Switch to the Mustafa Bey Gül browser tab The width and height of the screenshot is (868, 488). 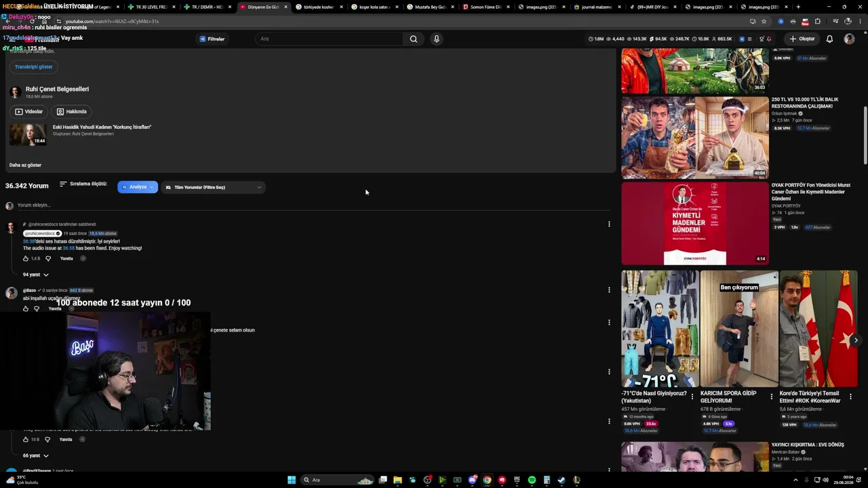[430, 7]
